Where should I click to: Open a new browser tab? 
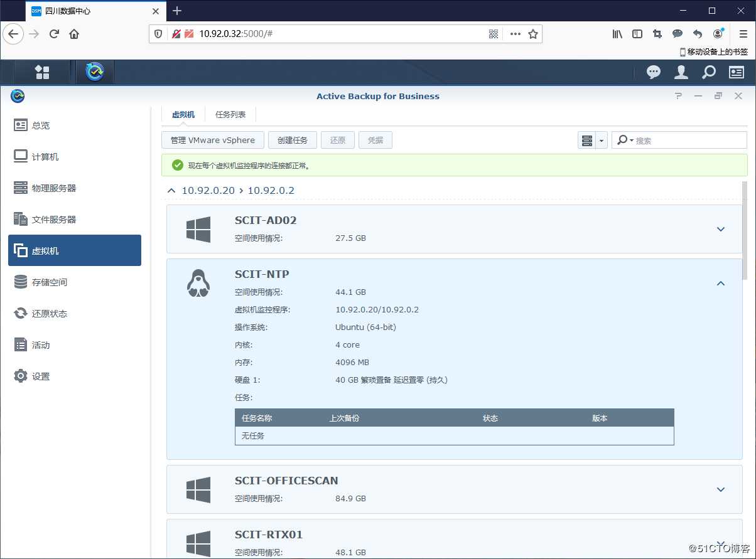[x=177, y=11]
